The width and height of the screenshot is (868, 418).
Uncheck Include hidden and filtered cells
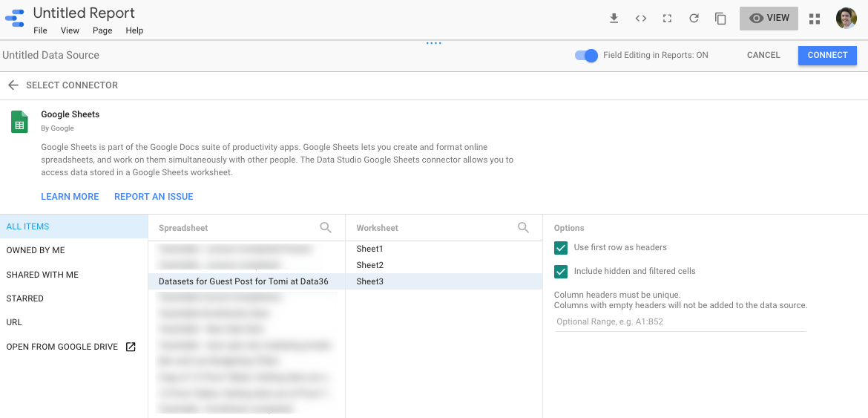(561, 271)
